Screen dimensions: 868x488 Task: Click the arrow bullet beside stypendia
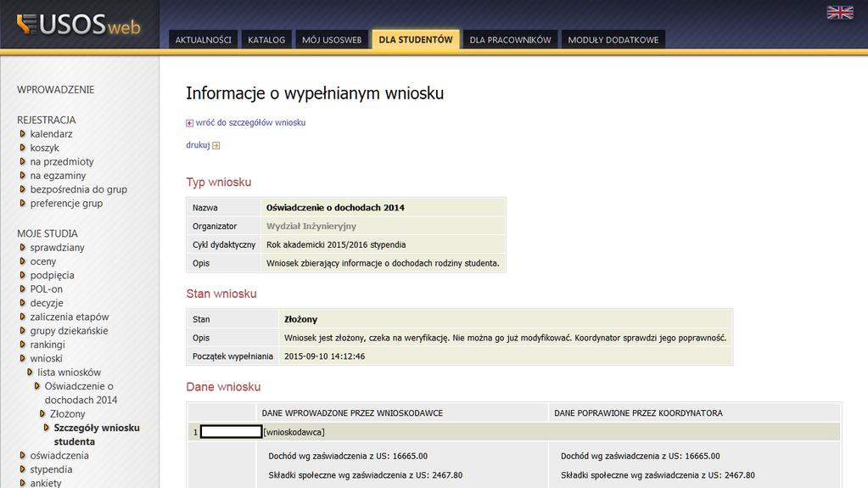23,468
